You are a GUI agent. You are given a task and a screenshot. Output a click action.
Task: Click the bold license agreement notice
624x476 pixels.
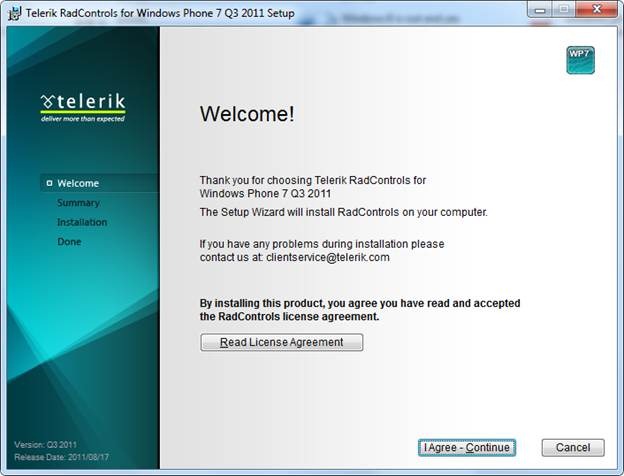pos(359,310)
